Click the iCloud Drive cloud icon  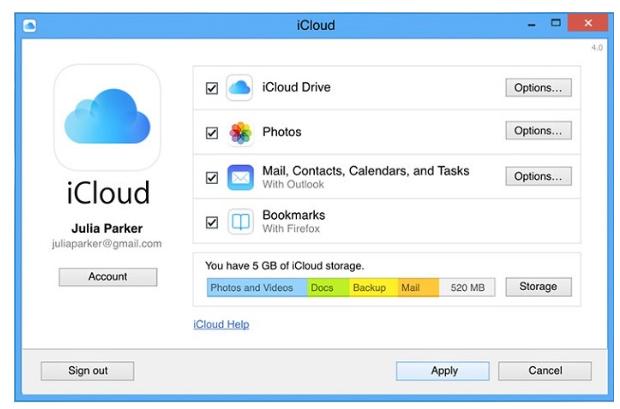240,87
